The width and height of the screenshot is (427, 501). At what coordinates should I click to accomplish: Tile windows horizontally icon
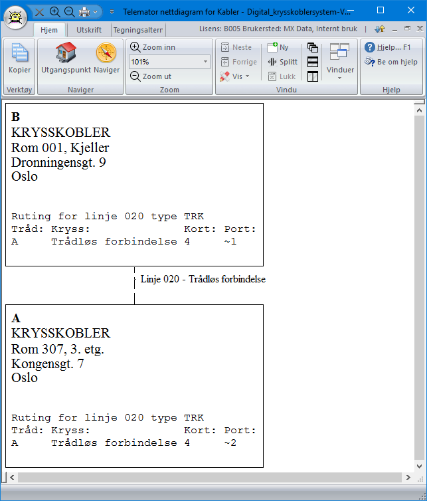pos(312,62)
